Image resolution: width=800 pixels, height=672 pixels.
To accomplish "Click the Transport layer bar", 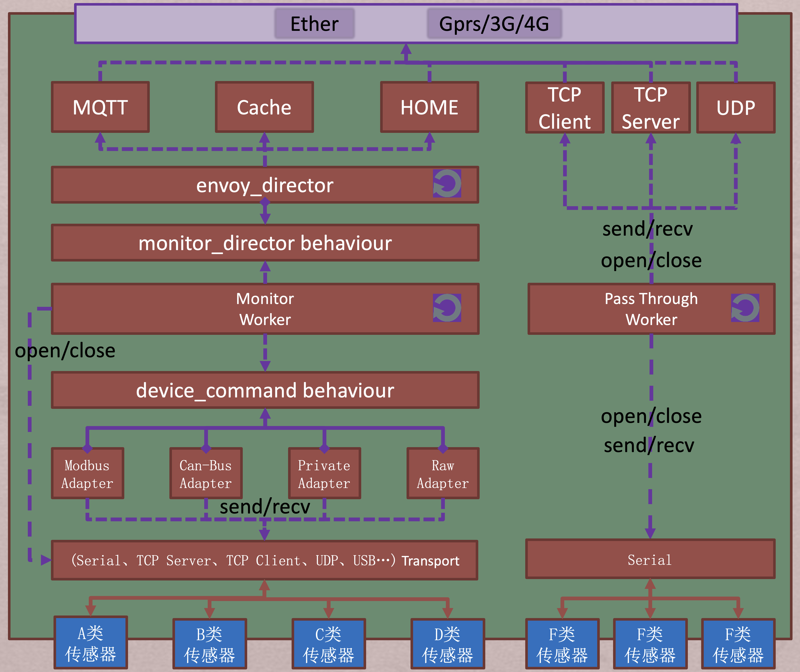I will [264, 560].
